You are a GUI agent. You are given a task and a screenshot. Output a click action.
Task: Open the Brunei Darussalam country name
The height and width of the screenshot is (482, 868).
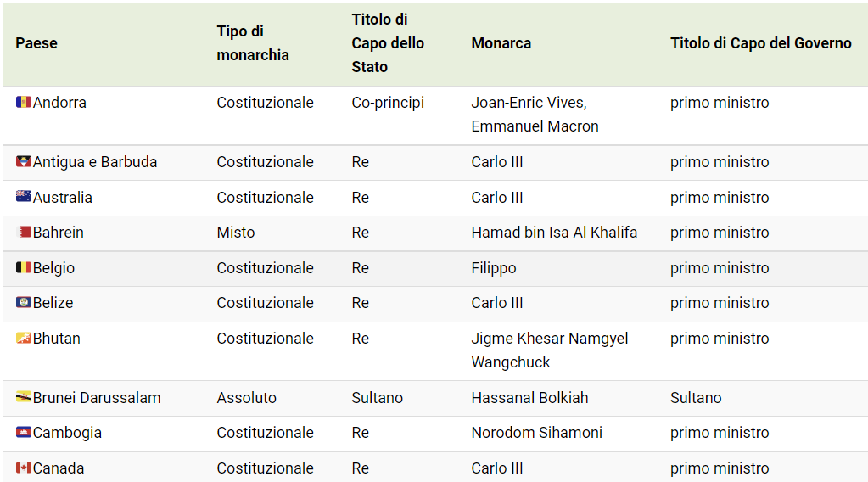point(97,398)
